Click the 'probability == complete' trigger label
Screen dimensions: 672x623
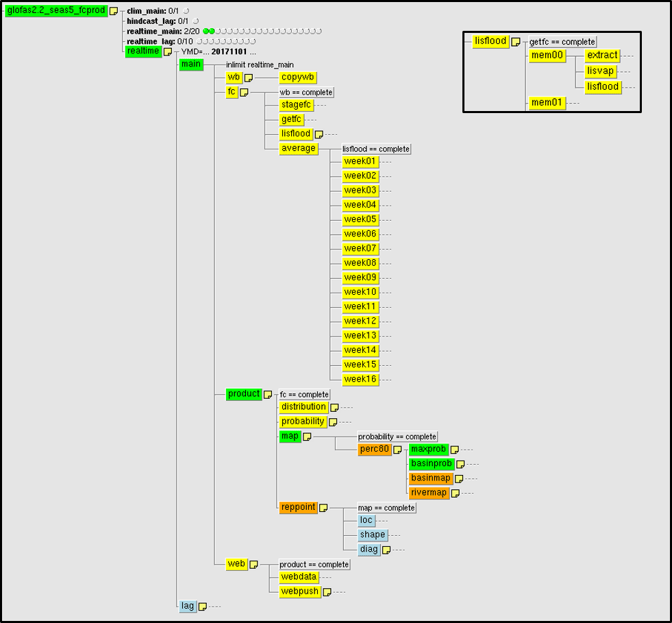pyautogui.click(x=397, y=437)
